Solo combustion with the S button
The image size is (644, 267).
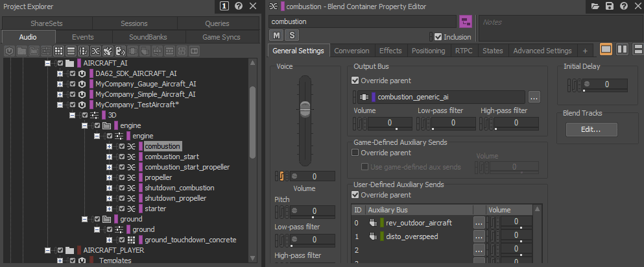[291, 35]
